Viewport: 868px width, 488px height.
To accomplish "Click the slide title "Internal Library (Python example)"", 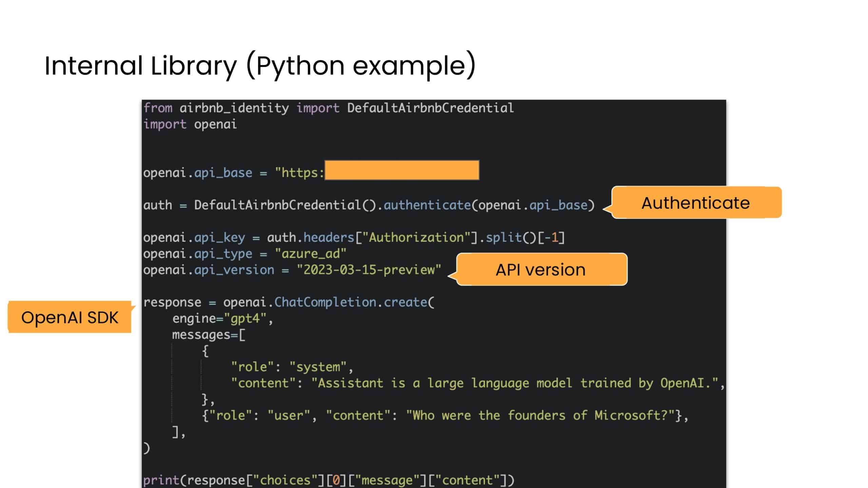I will click(x=260, y=65).
